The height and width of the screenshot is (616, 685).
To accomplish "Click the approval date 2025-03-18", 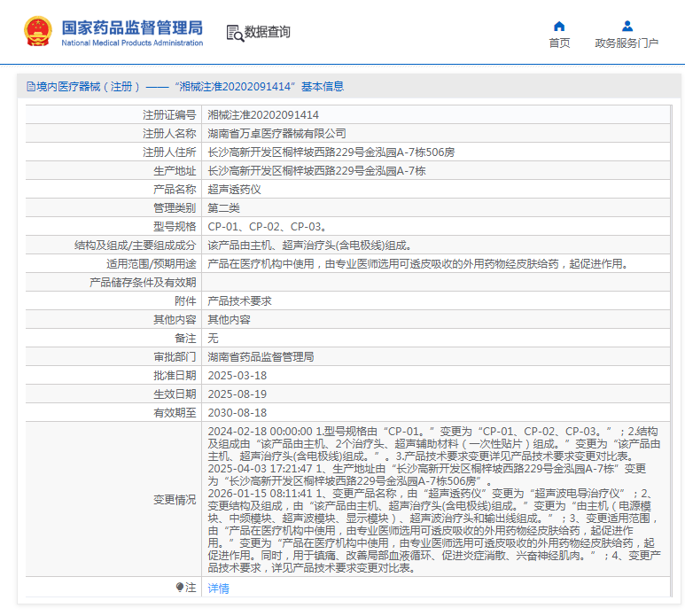I will click(x=237, y=376).
